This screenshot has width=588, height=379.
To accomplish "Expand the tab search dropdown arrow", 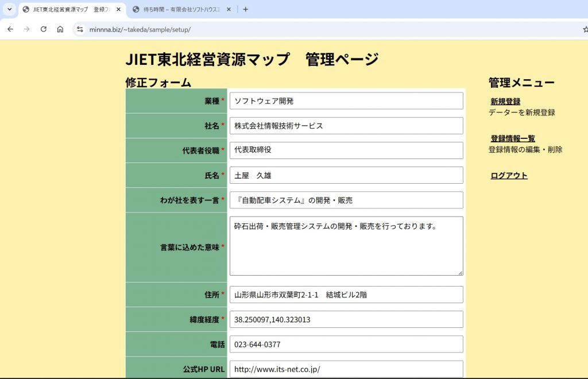I will (x=9, y=9).
